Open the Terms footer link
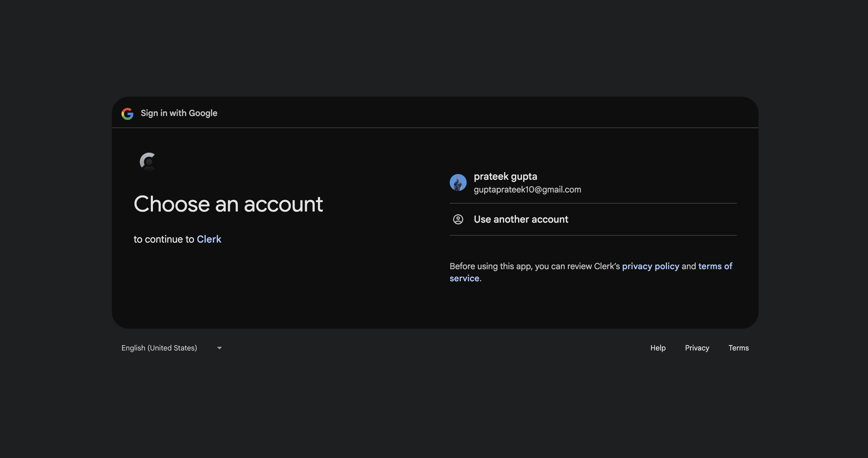Image resolution: width=868 pixels, height=458 pixels. point(739,348)
